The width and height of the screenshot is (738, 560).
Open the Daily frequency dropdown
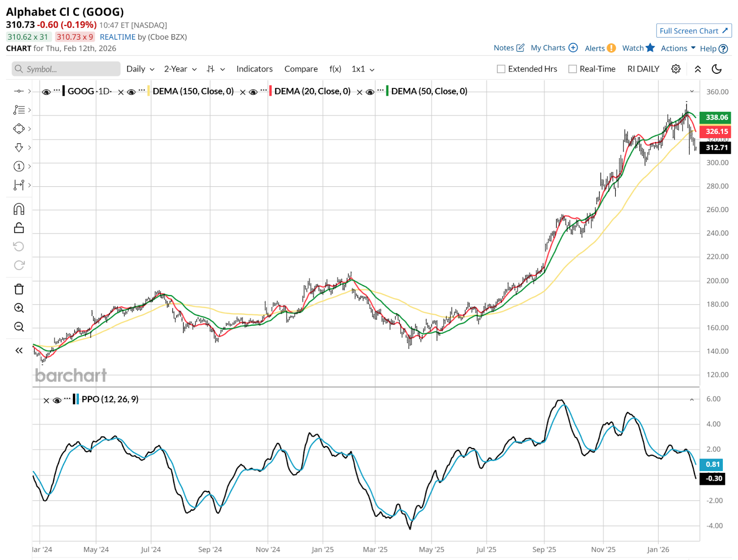(x=140, y=69)
